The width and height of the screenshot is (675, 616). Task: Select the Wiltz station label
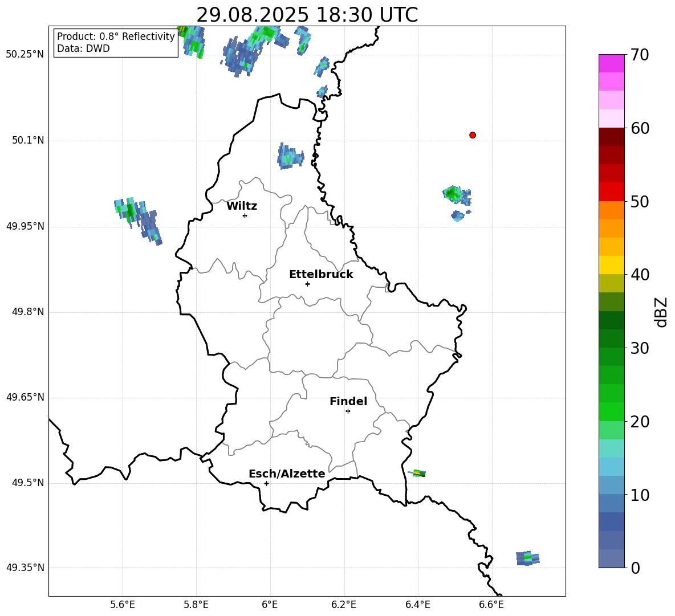242,206
